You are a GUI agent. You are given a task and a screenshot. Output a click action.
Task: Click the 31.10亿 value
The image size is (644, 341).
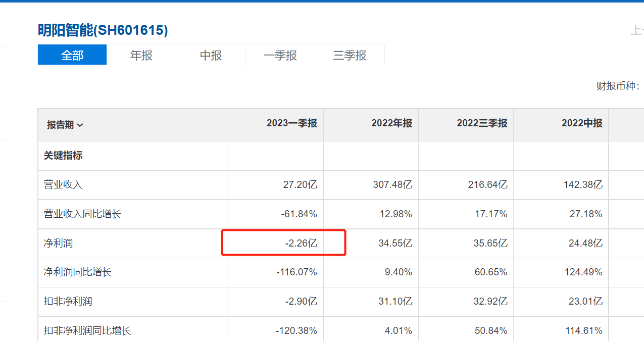[x=395, y=302]
